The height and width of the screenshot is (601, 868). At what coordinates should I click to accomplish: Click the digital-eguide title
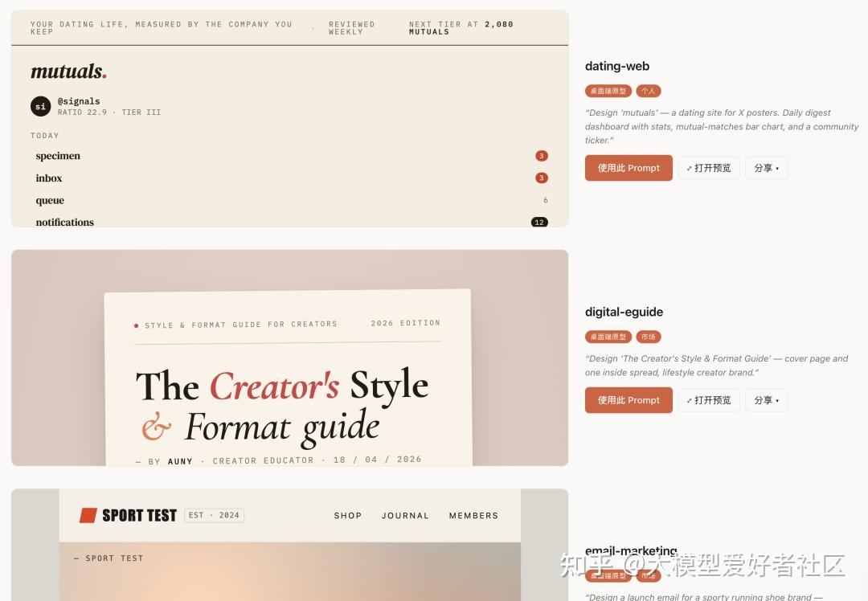[624, 312]
